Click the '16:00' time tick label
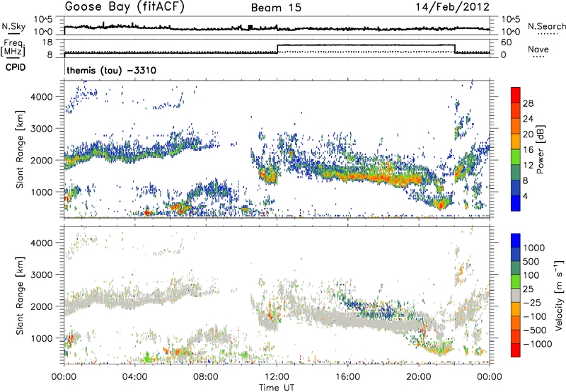This screenshot has height=392, width=566. [347, 377]
